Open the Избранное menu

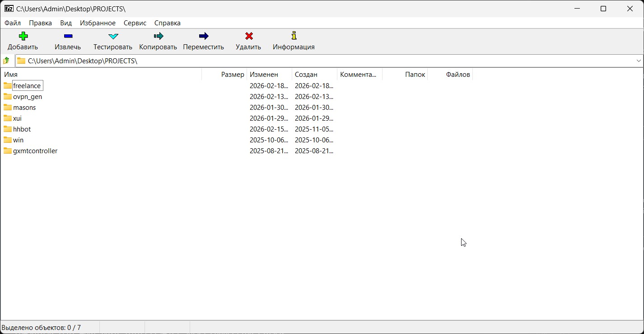pos(98,23)
